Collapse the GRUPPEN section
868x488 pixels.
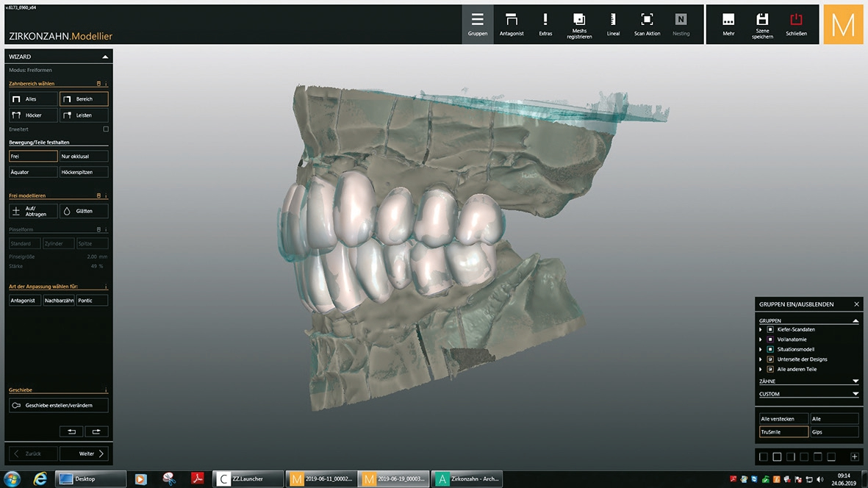pos(856,321)
